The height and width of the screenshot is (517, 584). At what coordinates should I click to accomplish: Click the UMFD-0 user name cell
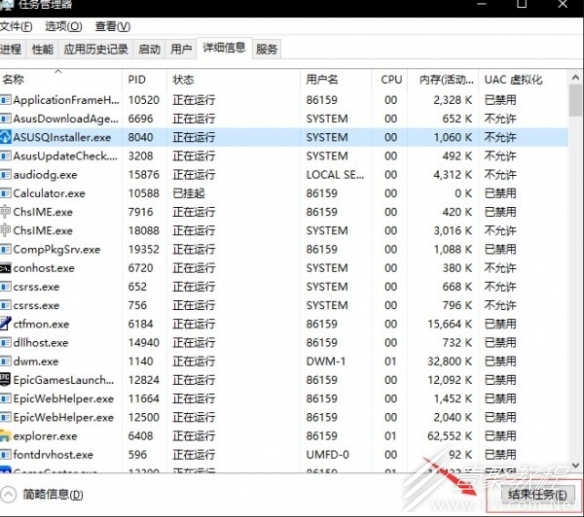pos(328,455)
